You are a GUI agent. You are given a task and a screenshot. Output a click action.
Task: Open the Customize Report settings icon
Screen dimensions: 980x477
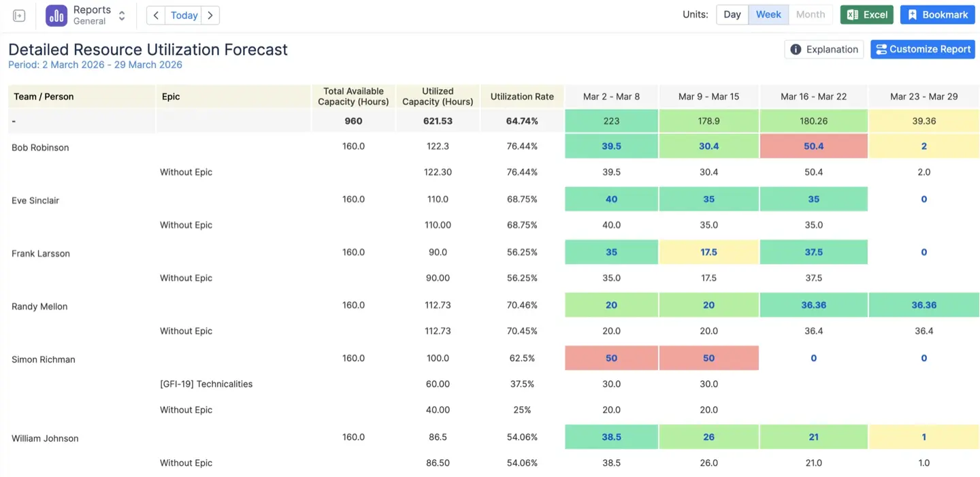(883, 49)
